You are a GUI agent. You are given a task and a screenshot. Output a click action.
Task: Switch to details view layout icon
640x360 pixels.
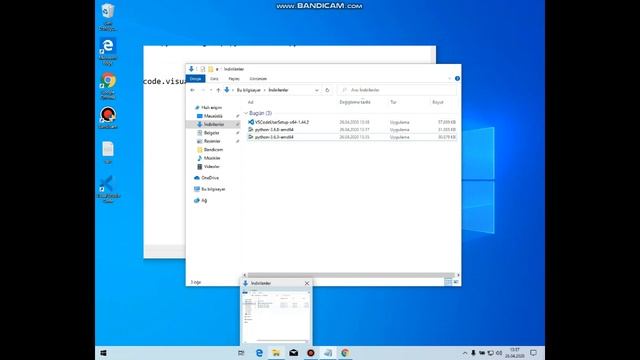[448, 282]
